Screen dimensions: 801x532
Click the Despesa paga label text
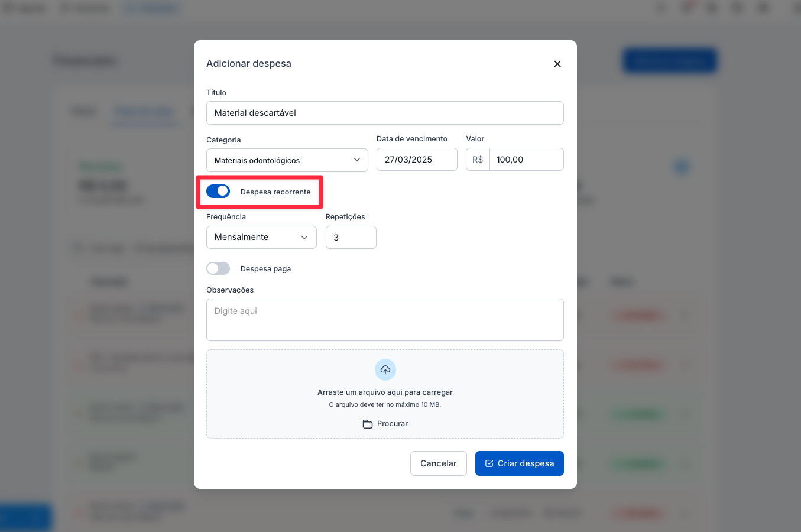tap(265, 269)
